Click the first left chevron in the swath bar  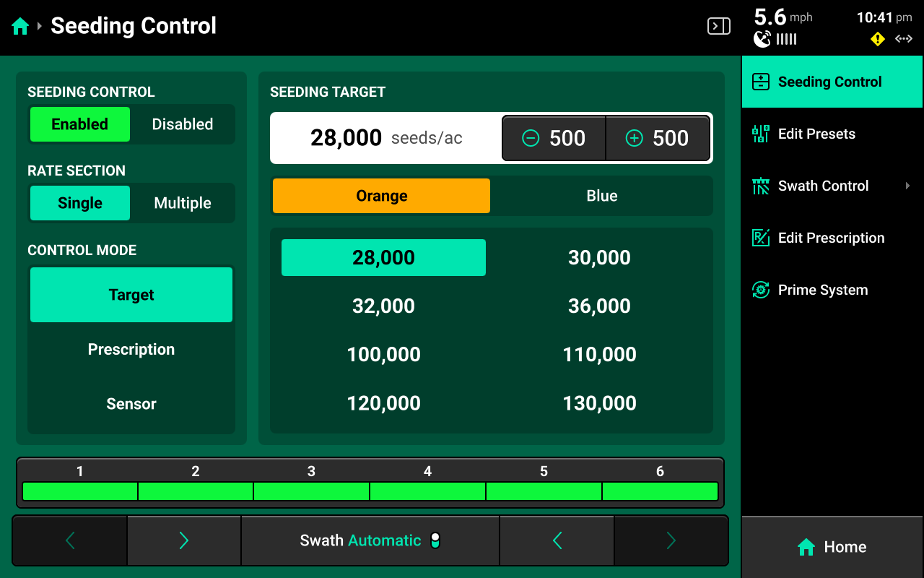click(x=70, y=540)
